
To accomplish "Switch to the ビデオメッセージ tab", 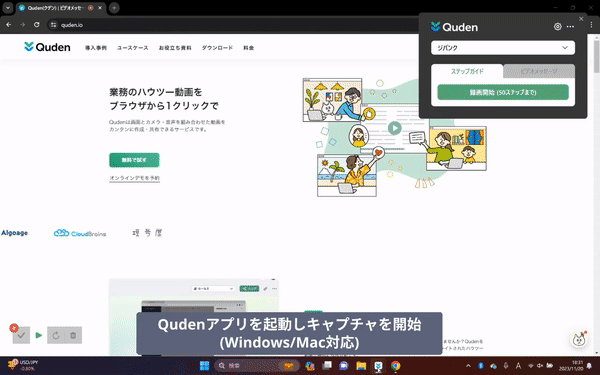I will [539, 71].
